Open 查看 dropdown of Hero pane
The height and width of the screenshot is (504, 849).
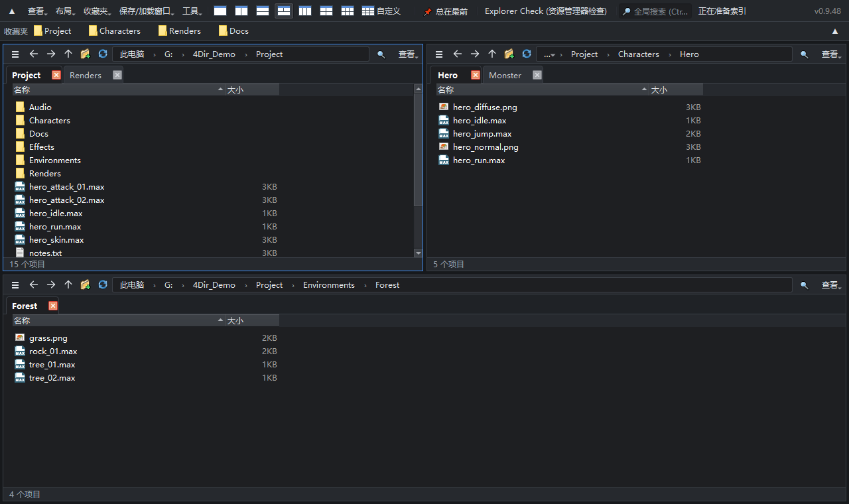click(831, 54)
